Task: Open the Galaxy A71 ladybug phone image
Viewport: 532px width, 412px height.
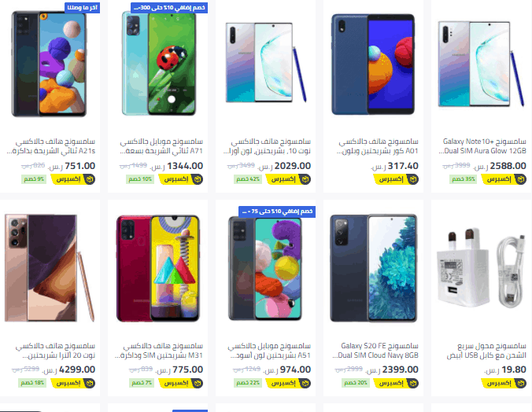Action: pyautogui.click(x=158, y=64)
